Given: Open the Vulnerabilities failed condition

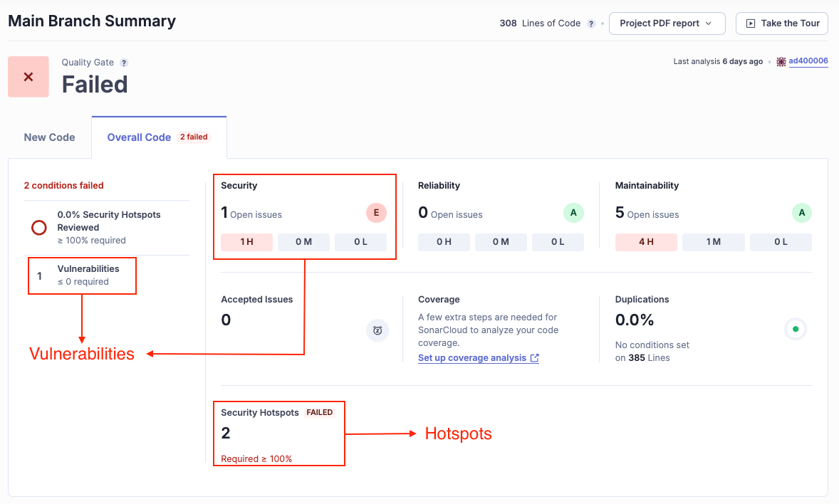Looking at the screenshot, I should point(88,269).
